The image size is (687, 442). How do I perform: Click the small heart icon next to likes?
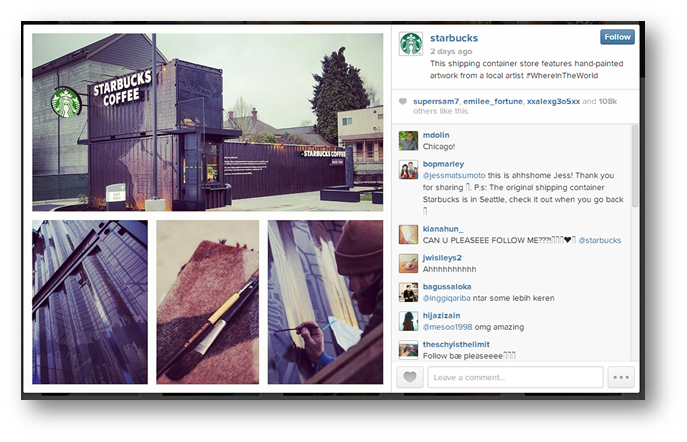(x=403, y=102)
